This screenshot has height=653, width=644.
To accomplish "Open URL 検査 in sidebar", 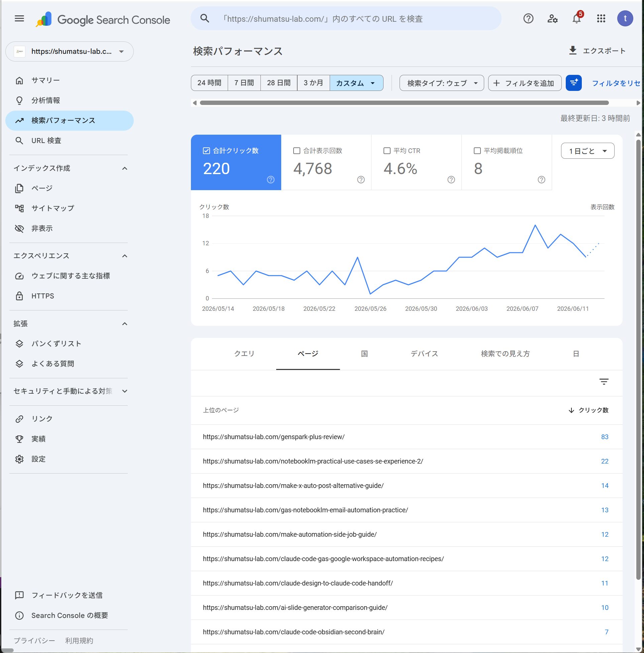I will 70,141.
